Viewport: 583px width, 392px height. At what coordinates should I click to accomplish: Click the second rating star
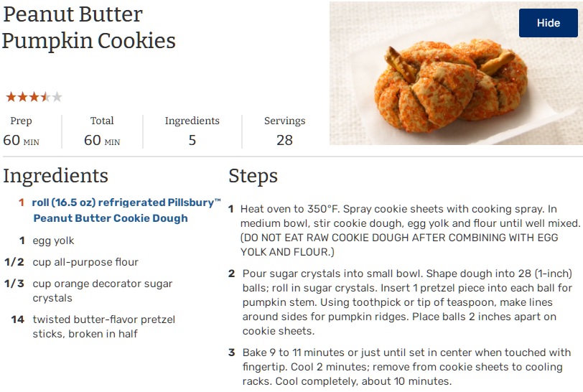(x=22, y=97)
